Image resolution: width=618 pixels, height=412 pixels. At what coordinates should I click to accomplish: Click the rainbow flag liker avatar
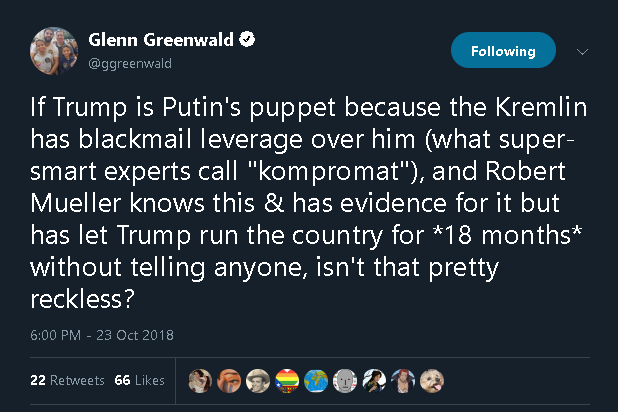tap(287, 380)
